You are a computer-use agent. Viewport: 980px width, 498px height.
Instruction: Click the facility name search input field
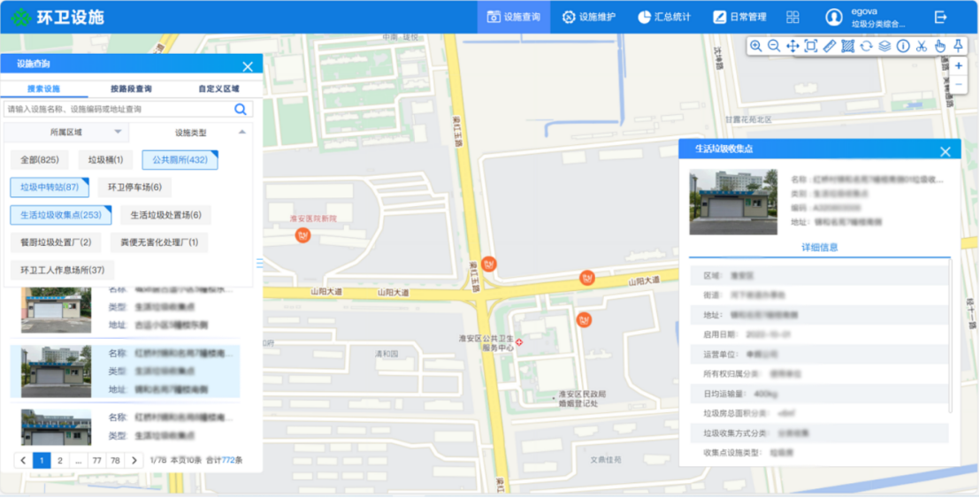pos(117,110)
